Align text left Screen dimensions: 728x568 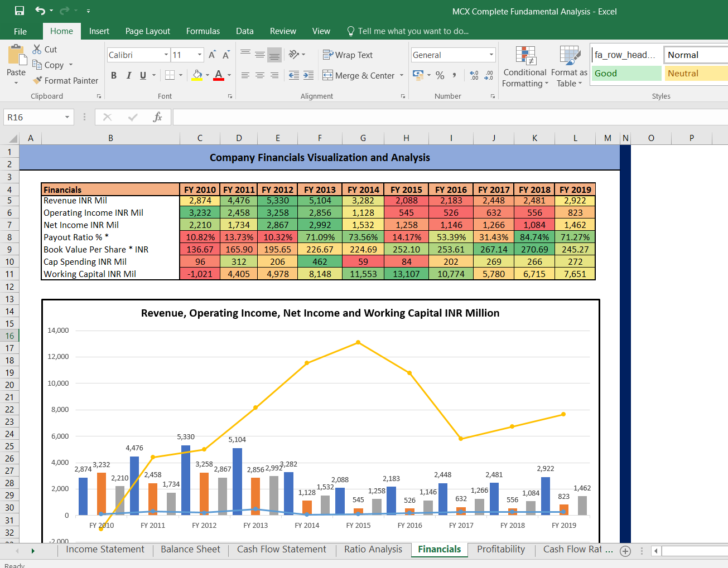[x=245, y=75]
